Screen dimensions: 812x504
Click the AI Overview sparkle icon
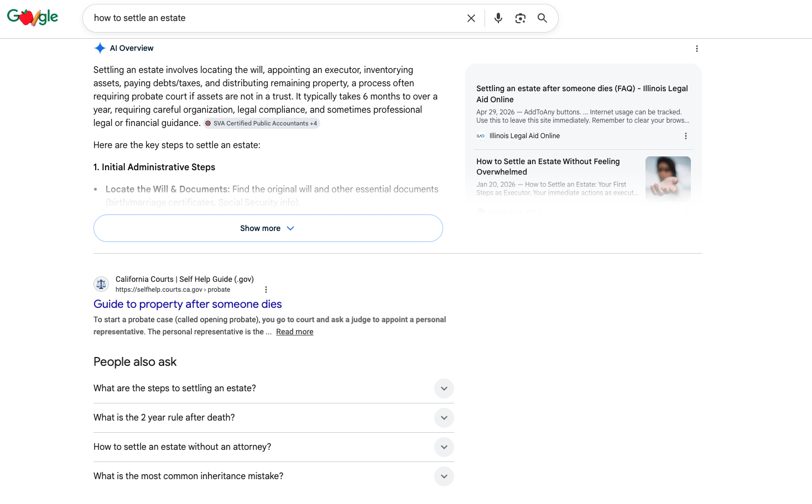[x=100, y=48]
